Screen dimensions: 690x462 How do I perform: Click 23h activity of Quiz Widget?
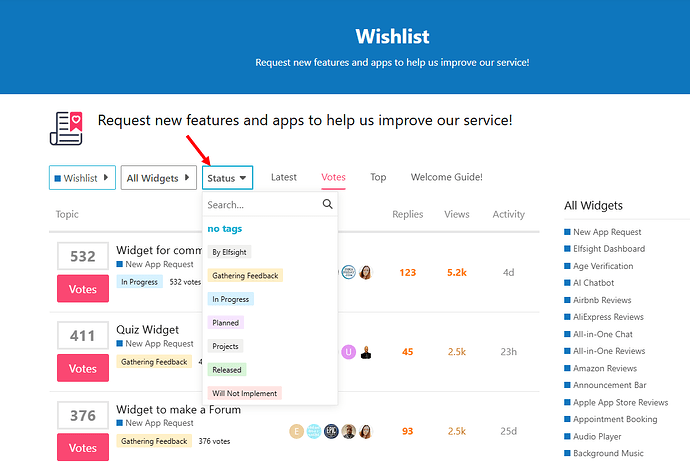[x=508, y=352]
